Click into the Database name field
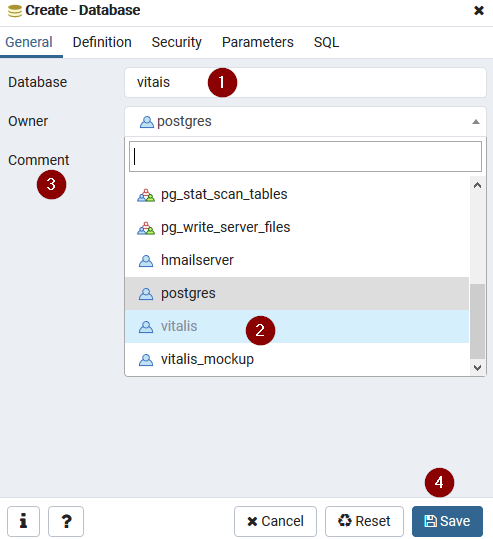 click(x=305, y=82)
